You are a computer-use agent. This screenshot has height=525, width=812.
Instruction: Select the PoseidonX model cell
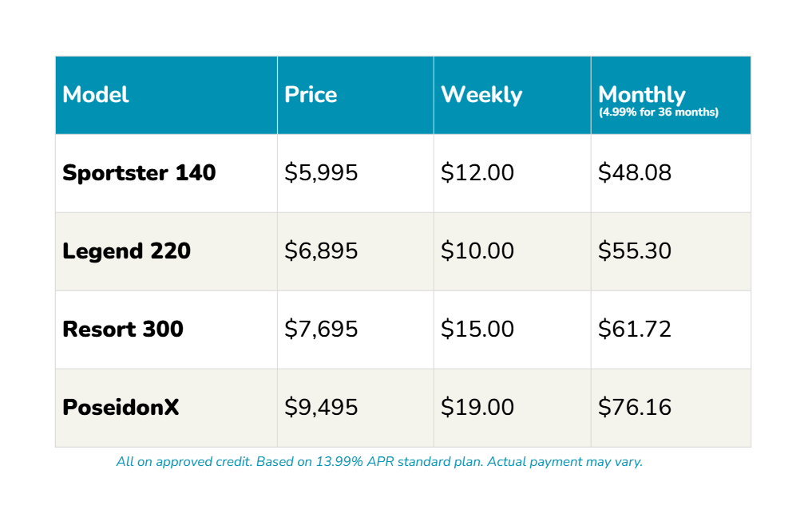(x=121, y=408)
